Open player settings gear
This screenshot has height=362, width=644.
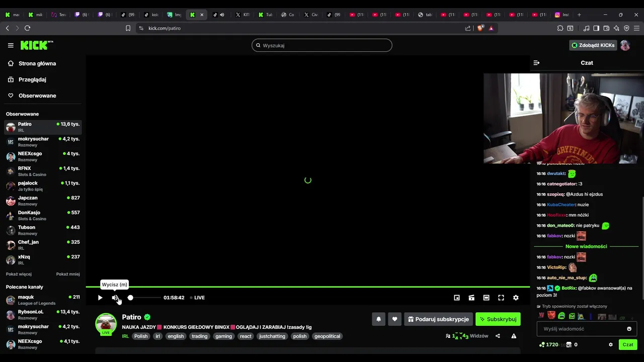pos(516,298)
